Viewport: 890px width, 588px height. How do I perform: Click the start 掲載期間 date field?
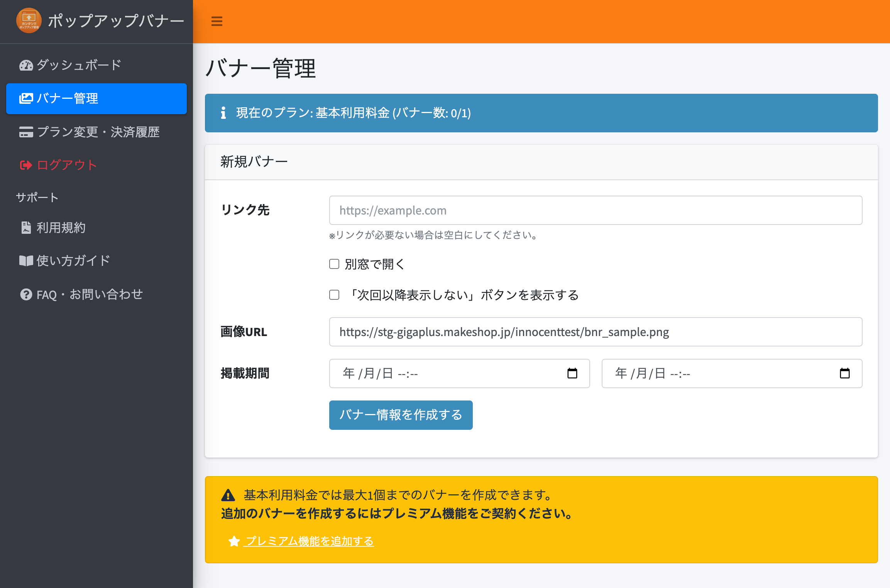pos(444,373)
